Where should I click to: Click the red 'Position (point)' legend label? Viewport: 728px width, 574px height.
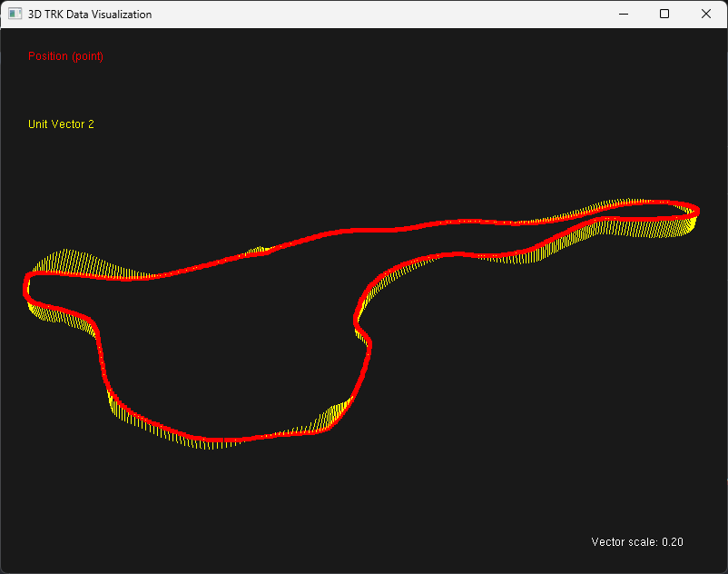[65, 56]
